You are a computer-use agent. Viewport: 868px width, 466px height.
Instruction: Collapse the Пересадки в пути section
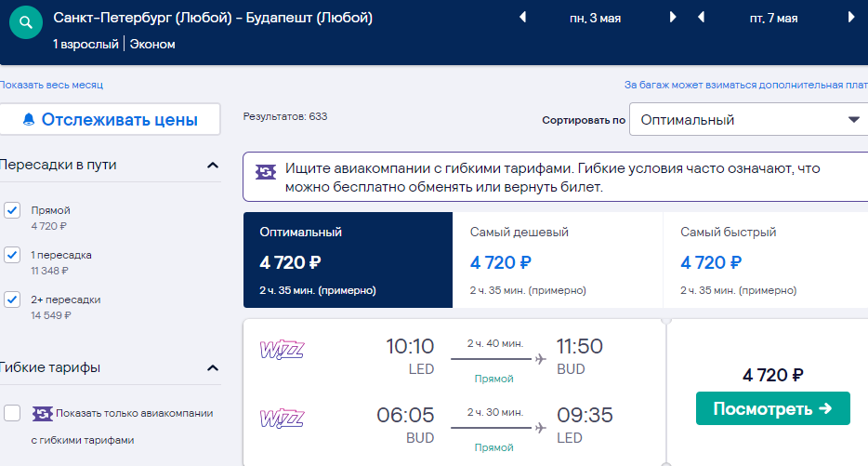point(213,166)
